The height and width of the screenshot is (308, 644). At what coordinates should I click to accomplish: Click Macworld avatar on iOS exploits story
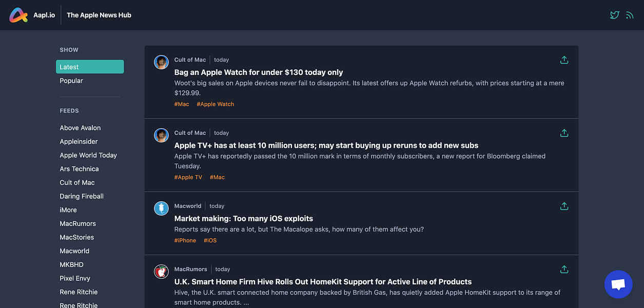point(162,208)
